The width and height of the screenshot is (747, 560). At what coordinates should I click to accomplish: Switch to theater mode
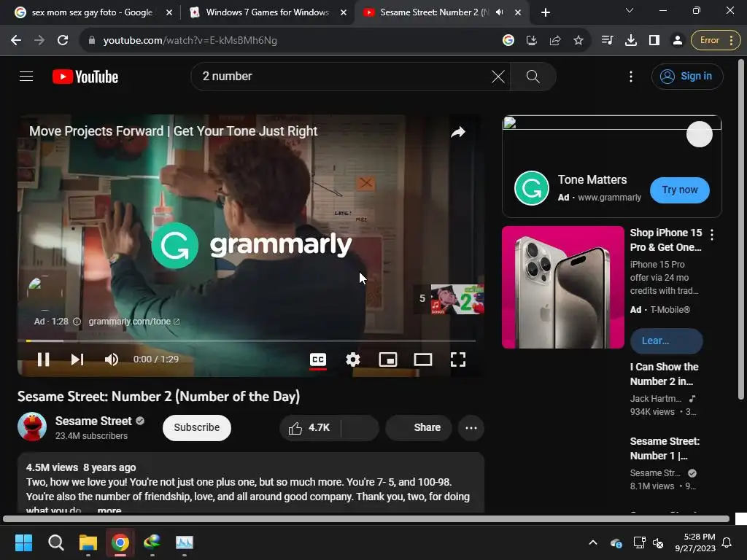[422, 359]
